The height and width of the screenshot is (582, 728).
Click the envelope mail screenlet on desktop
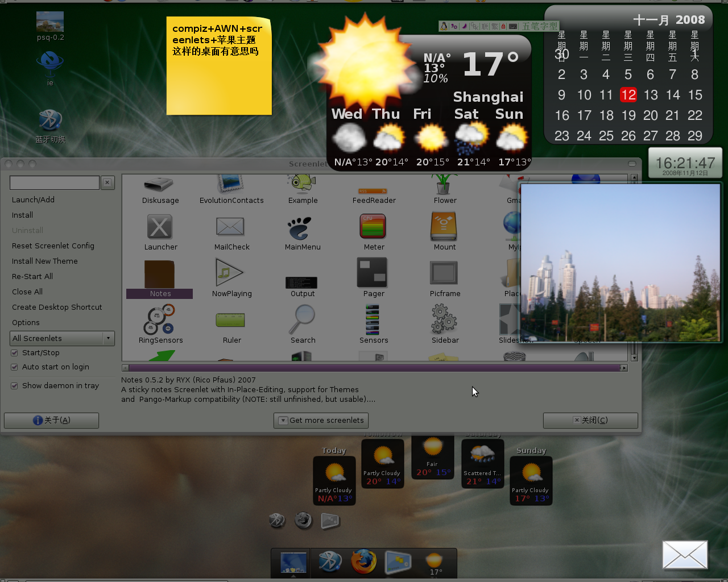tap(685, 555)
